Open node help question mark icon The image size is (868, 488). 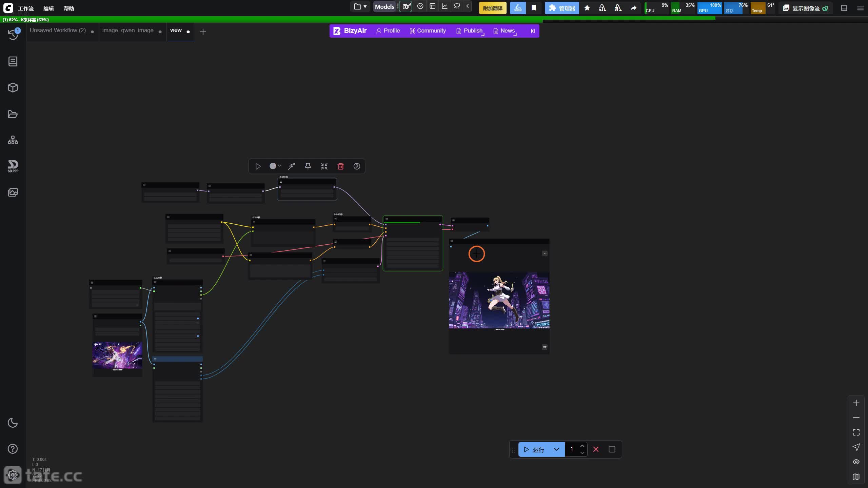coord(357,166)
